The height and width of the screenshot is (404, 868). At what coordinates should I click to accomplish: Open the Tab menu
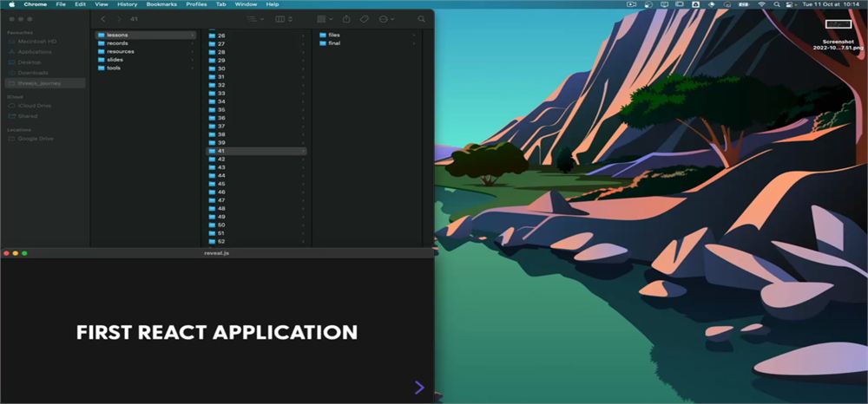tap(220, 3)
